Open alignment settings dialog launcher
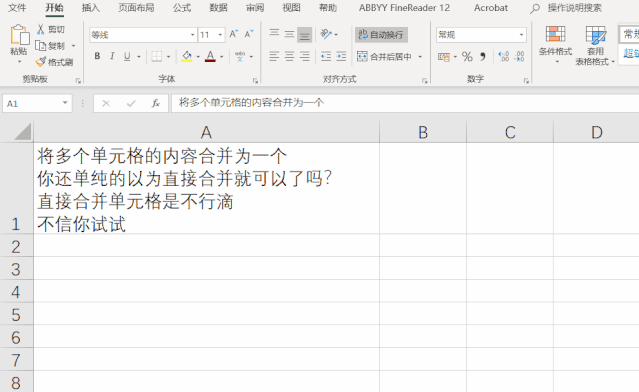Image resolution: width=639 pixels, height=392 pixels. pos(425,81)
